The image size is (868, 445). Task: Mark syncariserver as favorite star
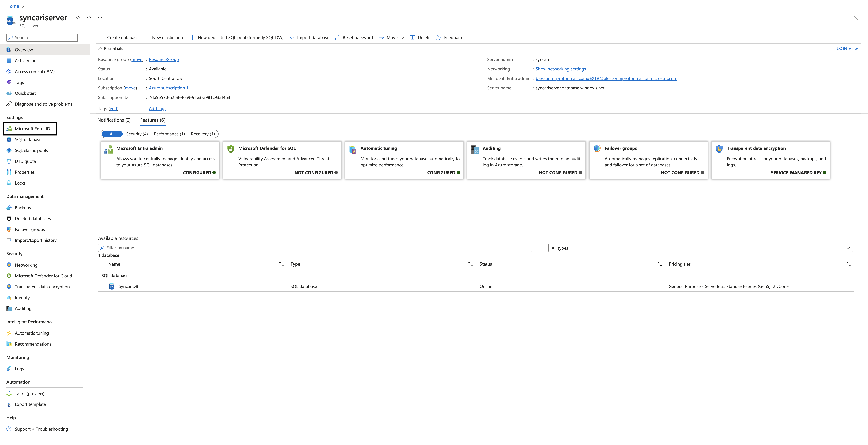click(x=89, y=17)
